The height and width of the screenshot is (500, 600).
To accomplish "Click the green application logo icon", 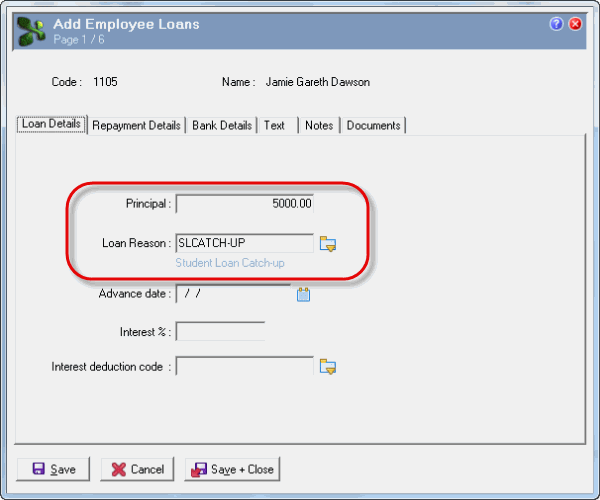I will pyautogui.click(x=31, y=32).
